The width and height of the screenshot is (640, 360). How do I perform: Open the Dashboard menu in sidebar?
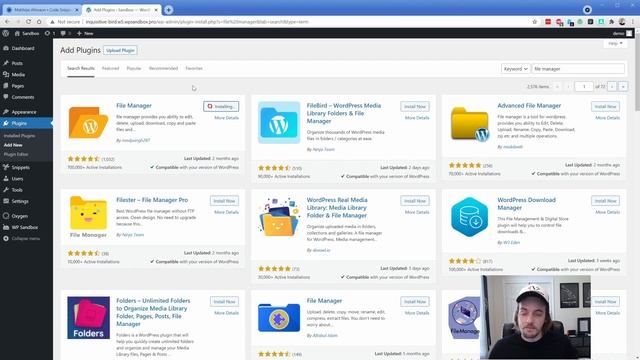coord(23,48)
